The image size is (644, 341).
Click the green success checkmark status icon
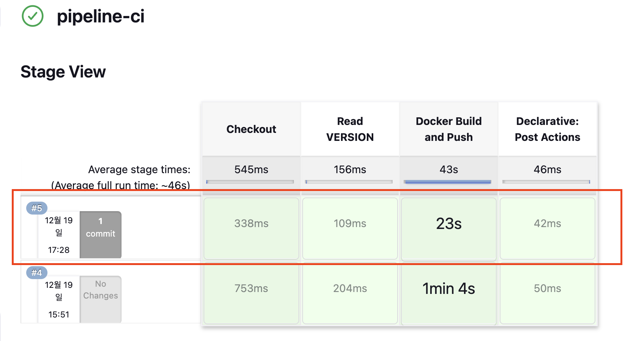[x=33, y=16]
